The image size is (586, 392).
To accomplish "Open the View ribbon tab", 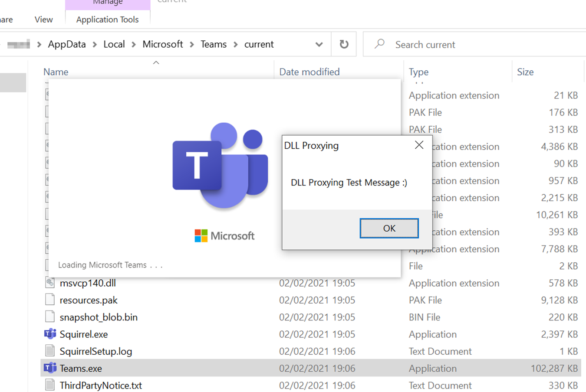I will coord(43,20).
